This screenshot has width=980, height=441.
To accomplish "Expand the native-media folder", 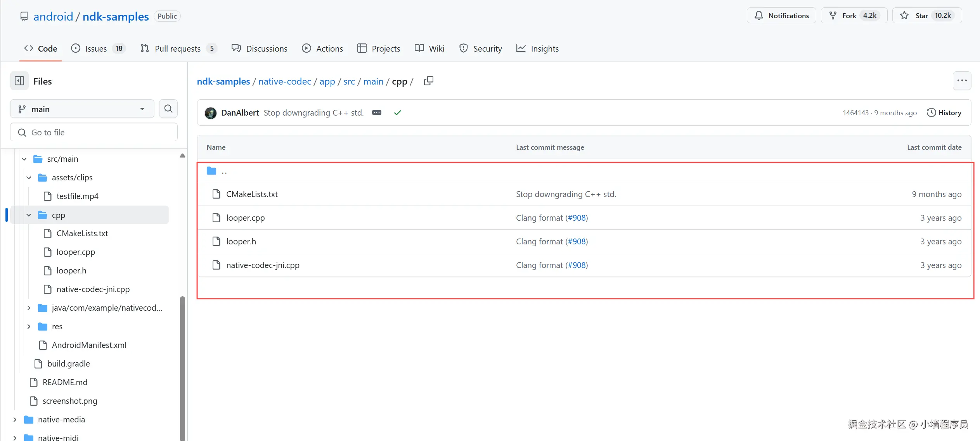I will 15,420.
